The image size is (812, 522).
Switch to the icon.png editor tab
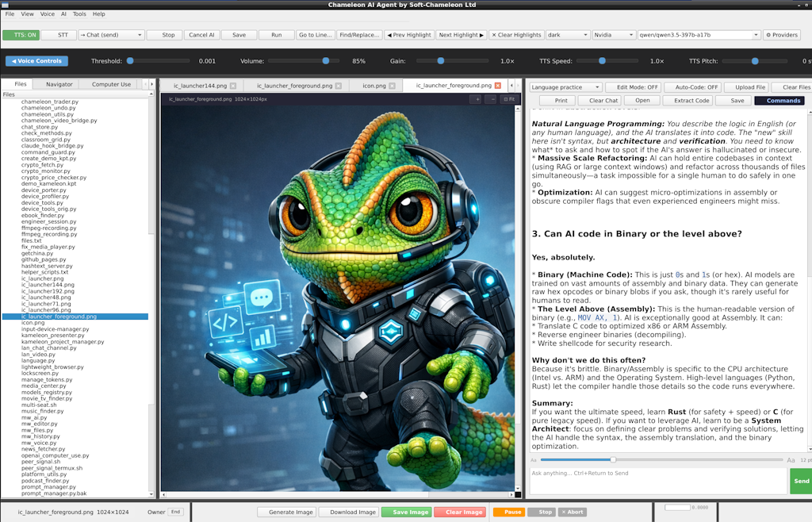pos(374,86)
